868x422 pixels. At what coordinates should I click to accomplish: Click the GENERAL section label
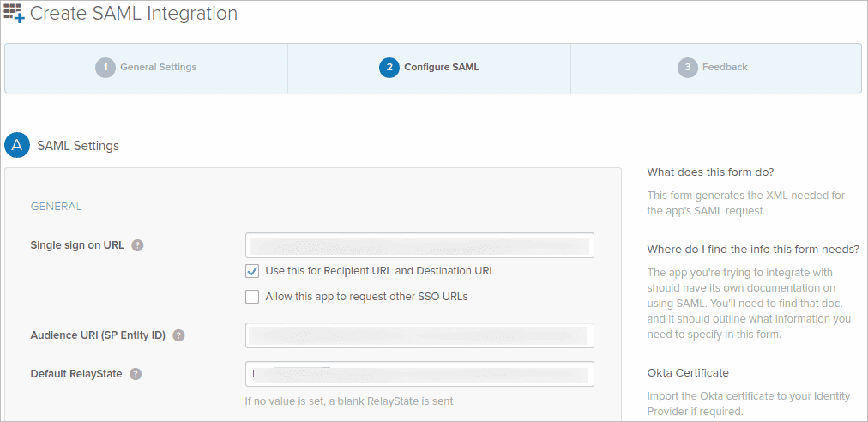pos(56,207)
